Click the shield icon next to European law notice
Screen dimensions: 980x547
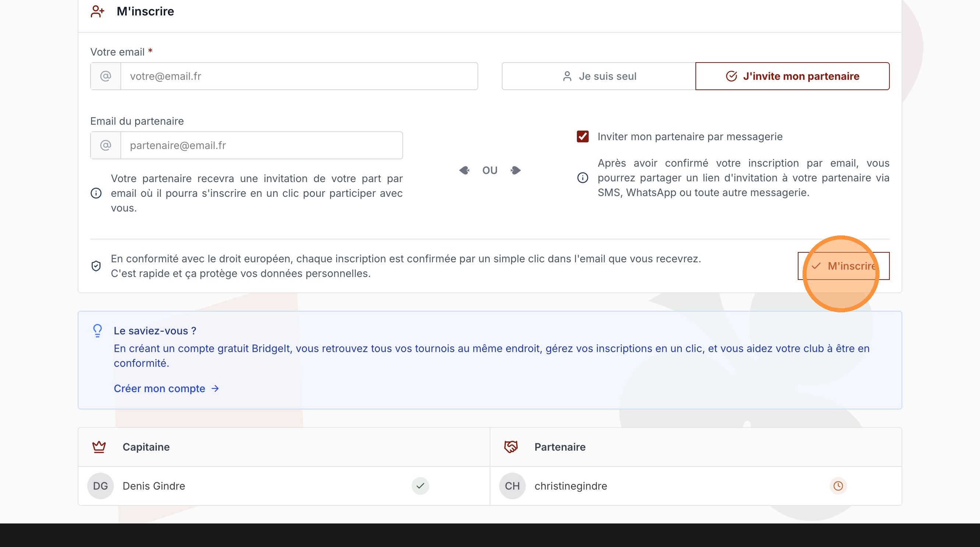point(96,266)
